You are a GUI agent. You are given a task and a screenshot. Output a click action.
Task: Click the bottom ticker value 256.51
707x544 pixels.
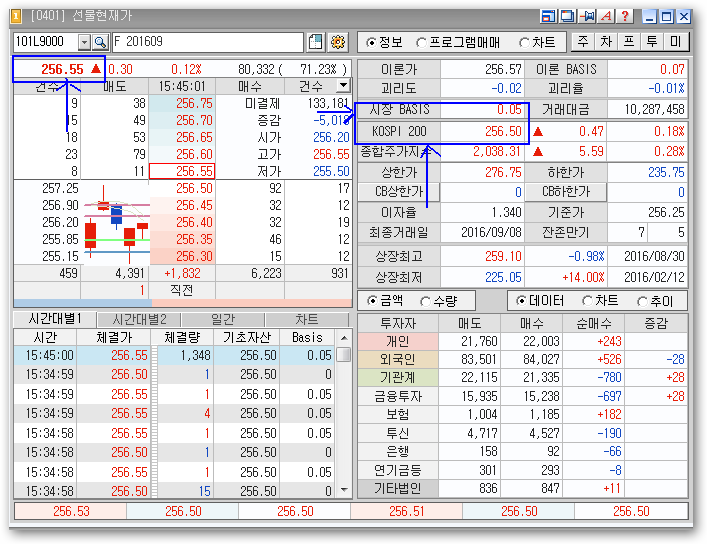tap(406, 511)
